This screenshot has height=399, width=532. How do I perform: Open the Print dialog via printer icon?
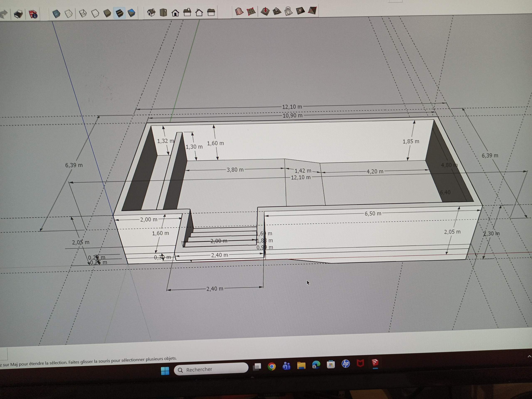(x=18, y=14)
